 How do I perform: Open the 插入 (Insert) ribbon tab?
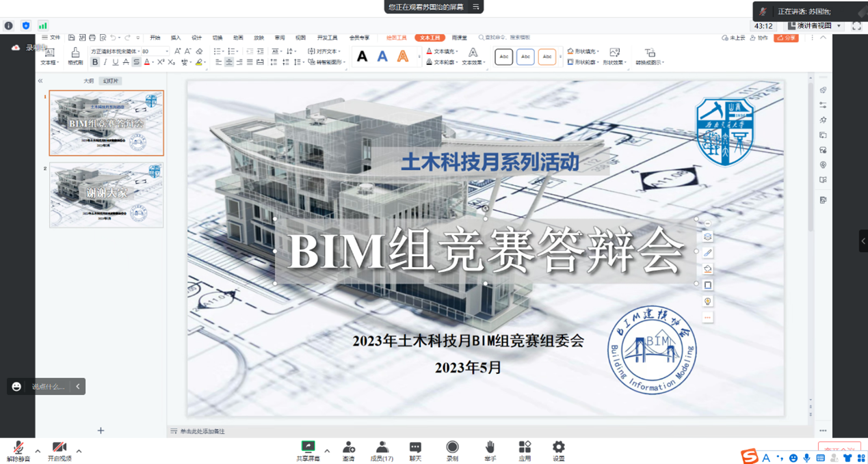[x=176, y=38]
